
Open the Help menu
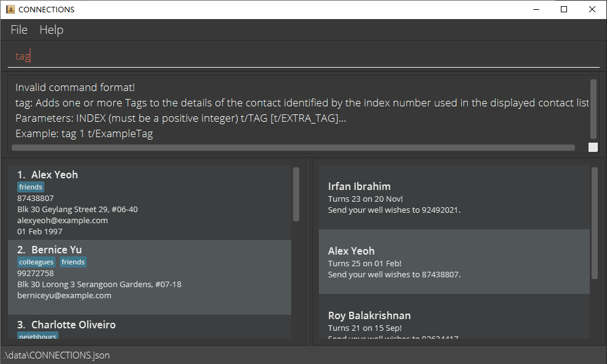(51, 30)
